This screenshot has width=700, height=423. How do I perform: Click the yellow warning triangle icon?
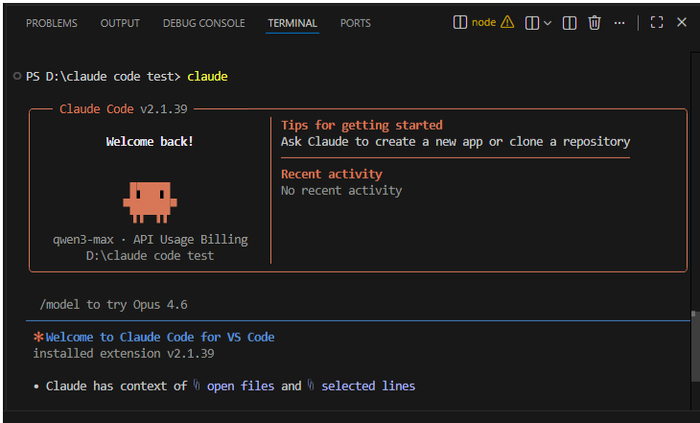pos(507,22)
